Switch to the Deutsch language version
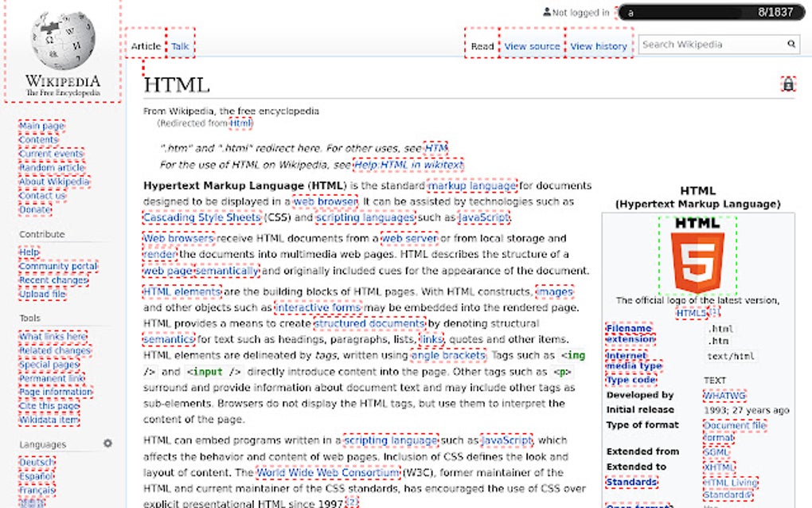 point(38,461)
